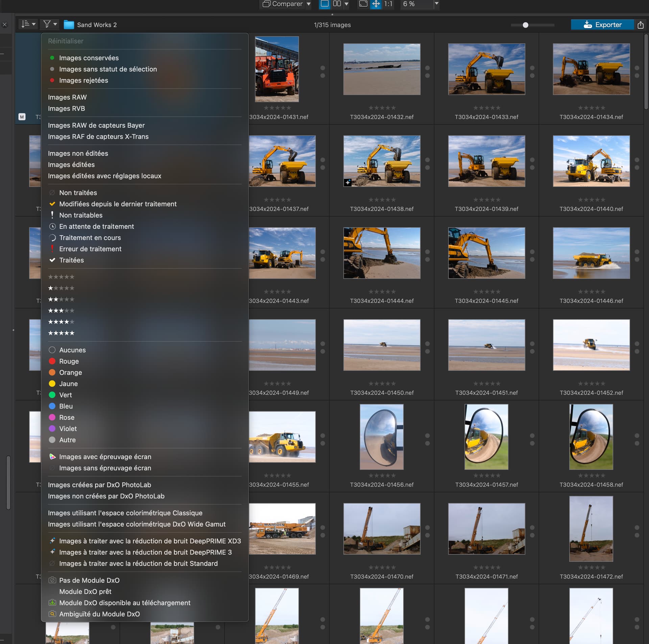Select Images éditées avec réglages locaux
This screenshot has height=644, width=649.
(x=104, y=176)
